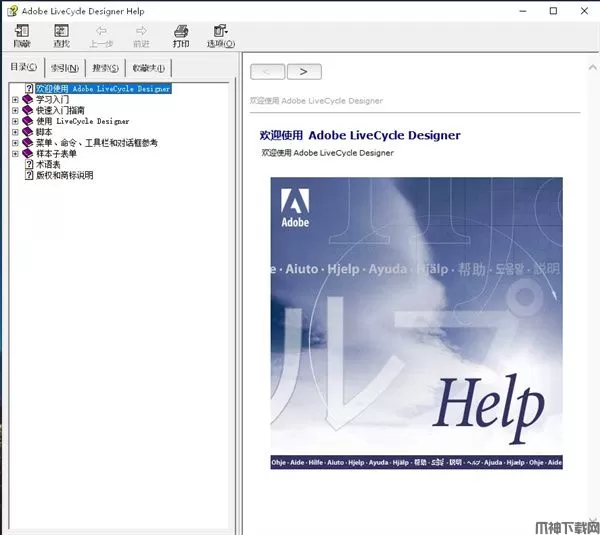
Task: Expand the 学习入门 tree node
Action: 15,99
